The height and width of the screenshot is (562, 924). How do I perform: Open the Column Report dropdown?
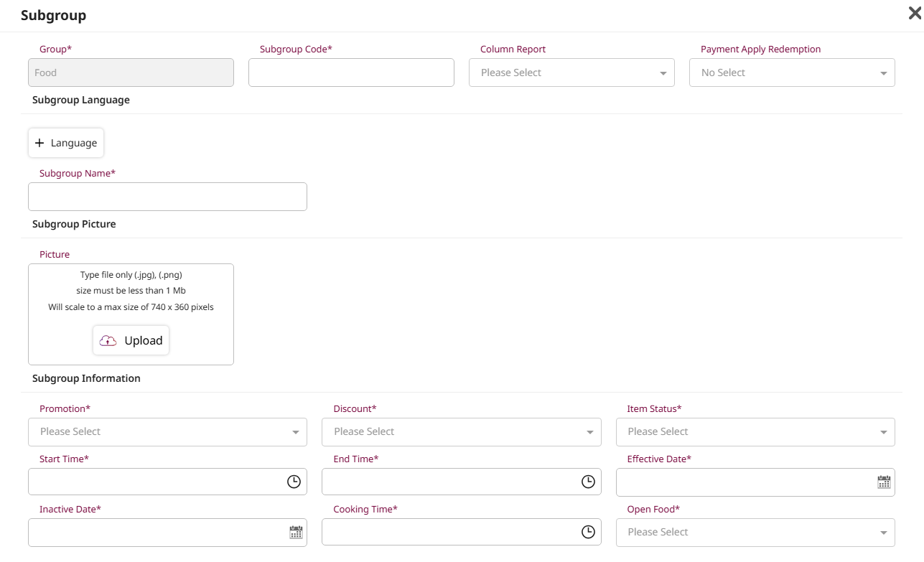[571, 72]
